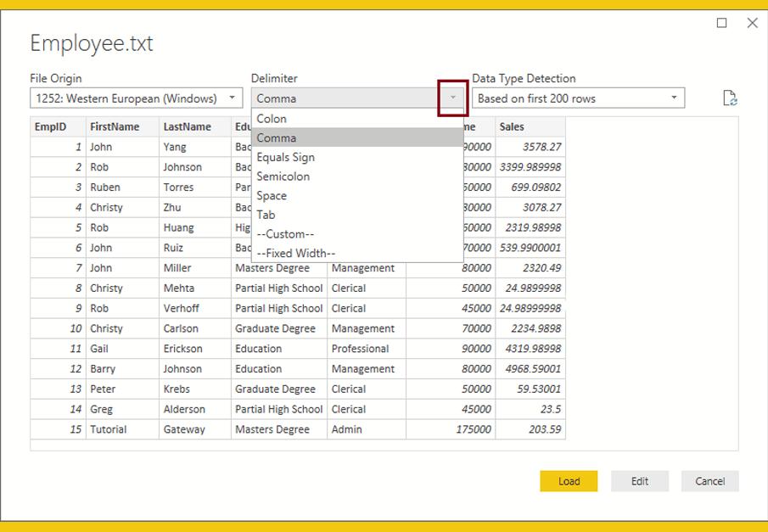
Task: Open the Data Type Detection dropdown
Action: pos(674,98)
